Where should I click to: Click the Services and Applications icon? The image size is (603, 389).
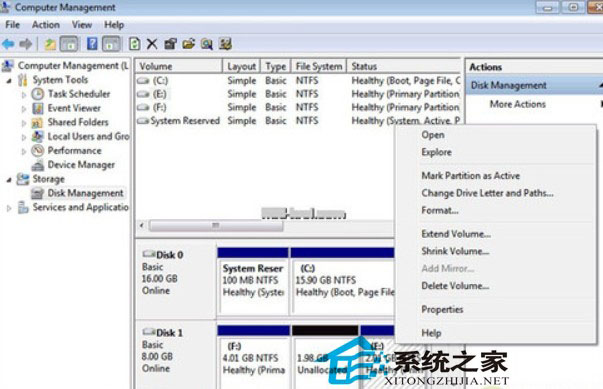click(x=23, y=208)
